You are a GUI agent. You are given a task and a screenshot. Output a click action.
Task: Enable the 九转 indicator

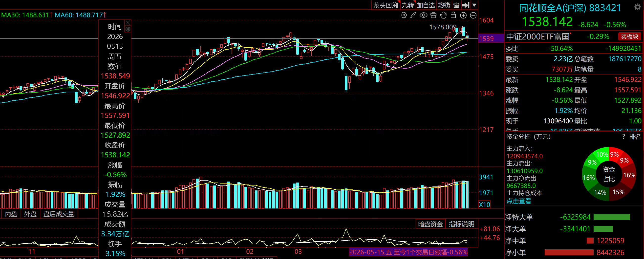408,5
